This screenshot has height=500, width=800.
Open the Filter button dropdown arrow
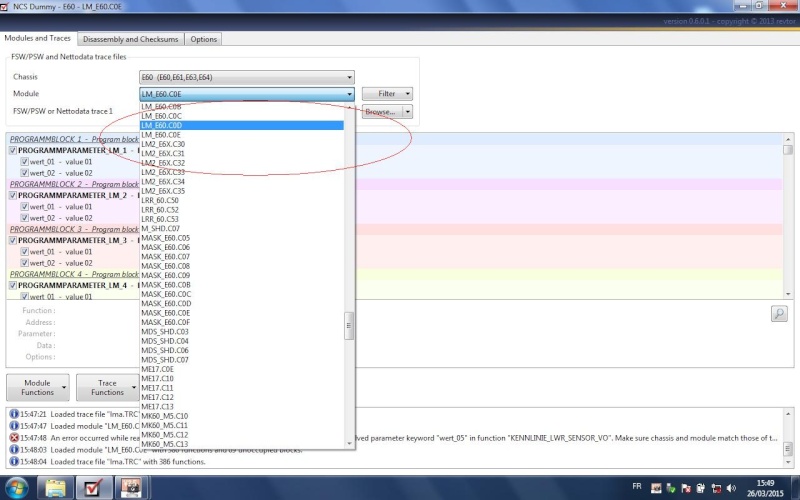(x=407, y=94)
